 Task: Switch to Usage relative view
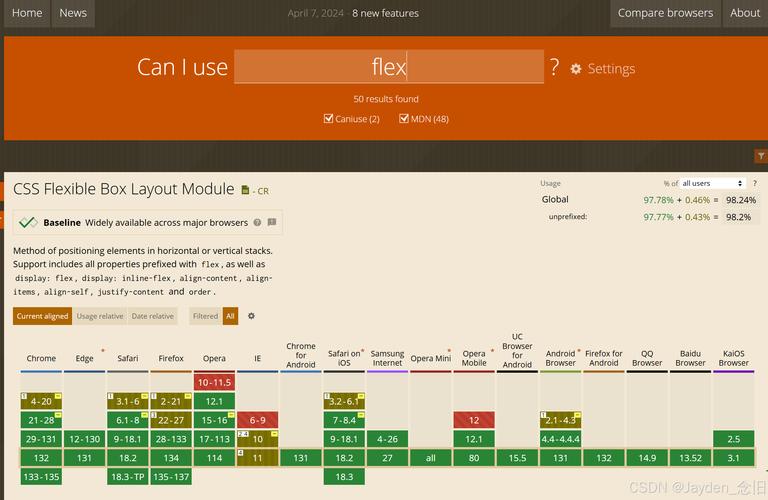click(x=100, y=316)
